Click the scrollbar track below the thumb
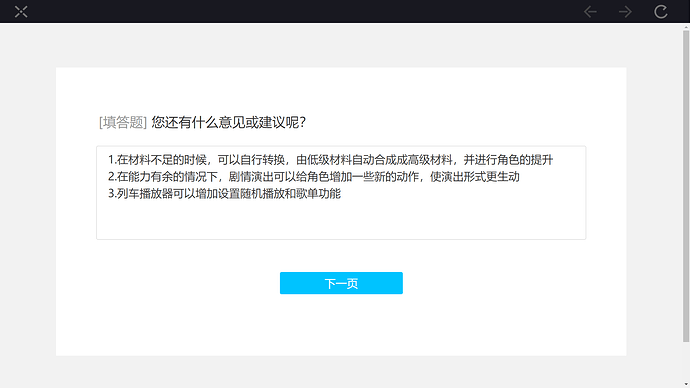Screen dimensions: 690x388 tap(686, 361)
